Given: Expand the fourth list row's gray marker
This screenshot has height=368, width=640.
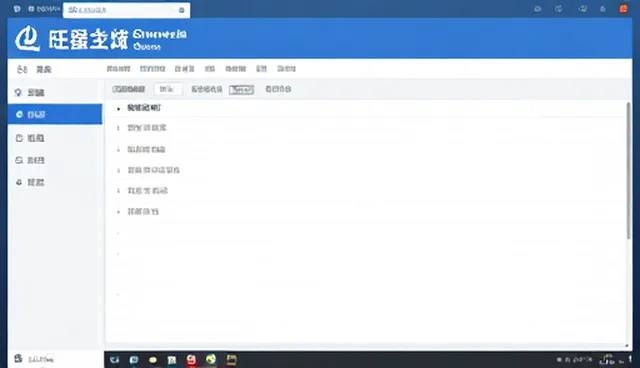Looking at the screenshot, I should click(x=118, y=170).
